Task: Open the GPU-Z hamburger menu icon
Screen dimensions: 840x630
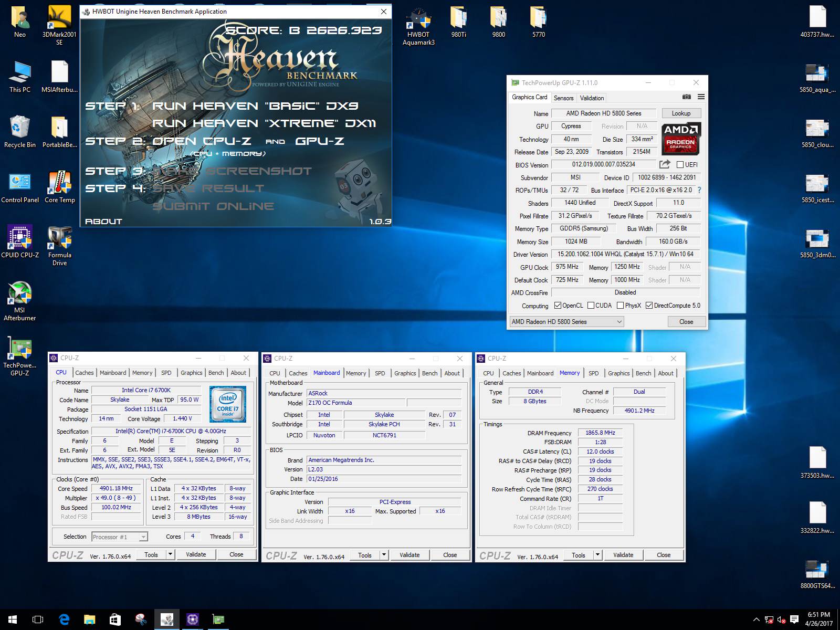Action: click(701, 97)
